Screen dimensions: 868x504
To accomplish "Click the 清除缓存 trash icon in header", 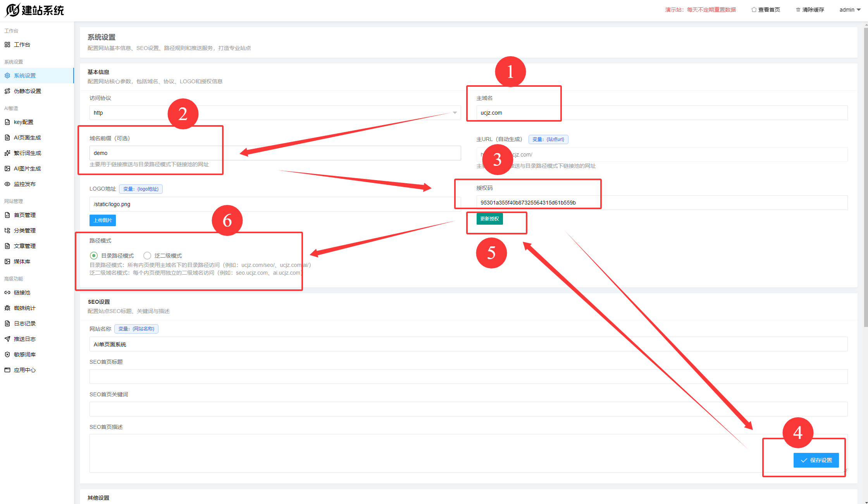I will point(798,10).
